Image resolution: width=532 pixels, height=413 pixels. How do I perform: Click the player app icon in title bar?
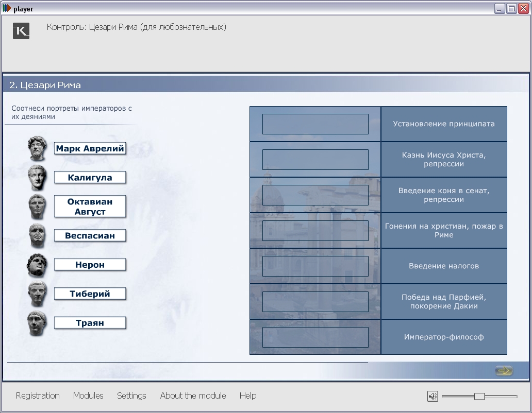pos(7,8)
